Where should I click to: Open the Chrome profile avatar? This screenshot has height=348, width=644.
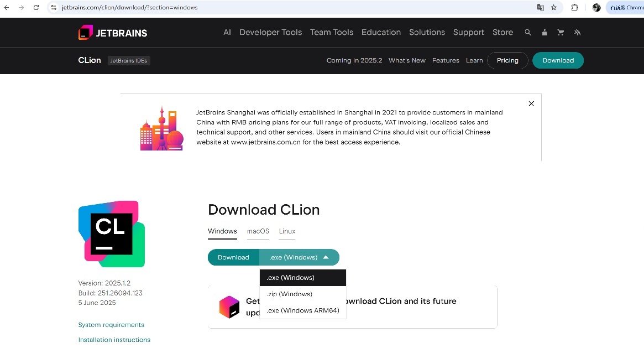596,7
